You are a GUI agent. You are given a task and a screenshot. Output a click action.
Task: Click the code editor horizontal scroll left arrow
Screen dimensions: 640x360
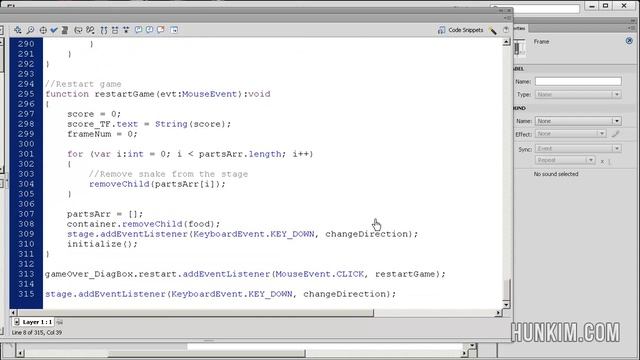click(13, 313)
